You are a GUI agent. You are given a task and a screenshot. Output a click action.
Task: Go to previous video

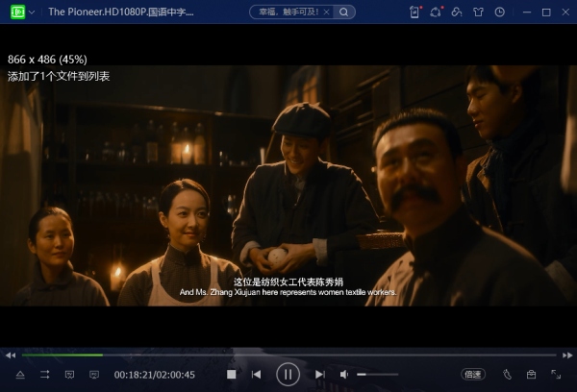(x=256, y=375)
